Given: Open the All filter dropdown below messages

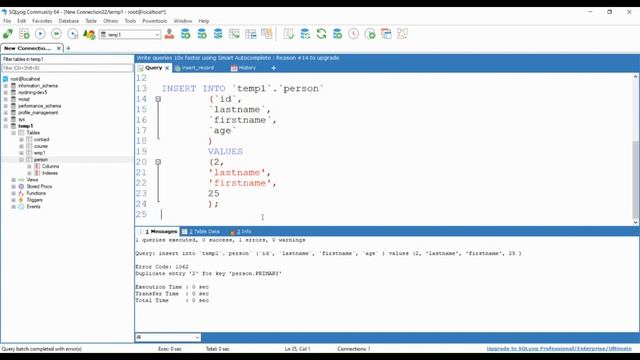Looking at the screenshot, I should 197,337.
